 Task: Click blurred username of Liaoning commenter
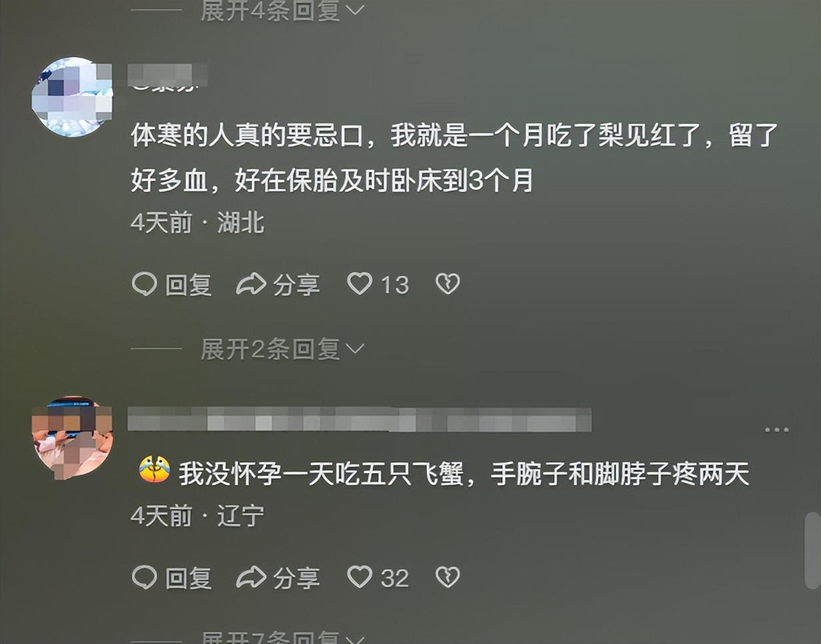click(x=359, y=420)
